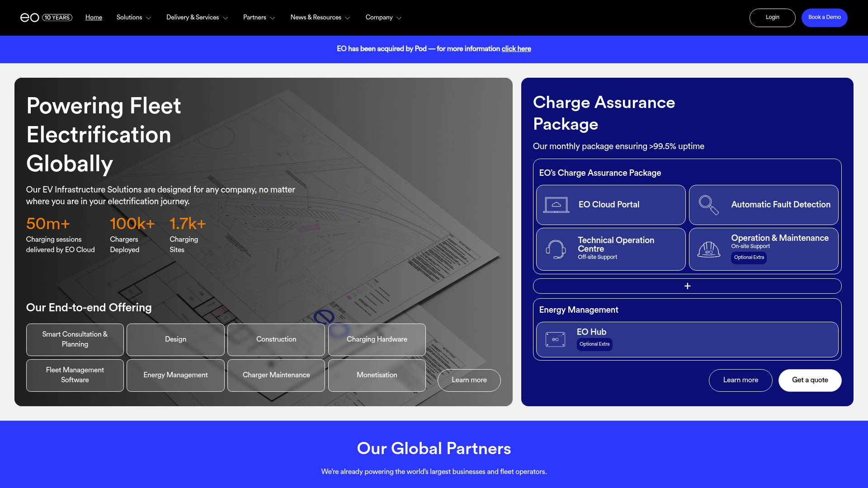
Task: Expand the Company menu chevron
Action: [x=399, y=18]
